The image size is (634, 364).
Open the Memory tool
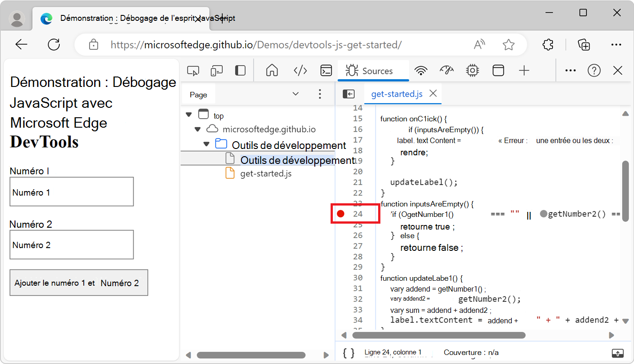[472, 71]
